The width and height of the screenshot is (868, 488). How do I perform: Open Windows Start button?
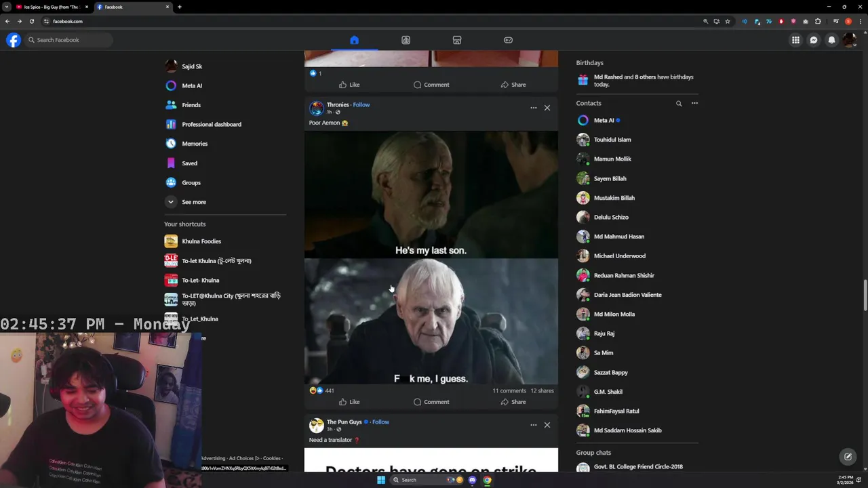[x=381, y=480]
